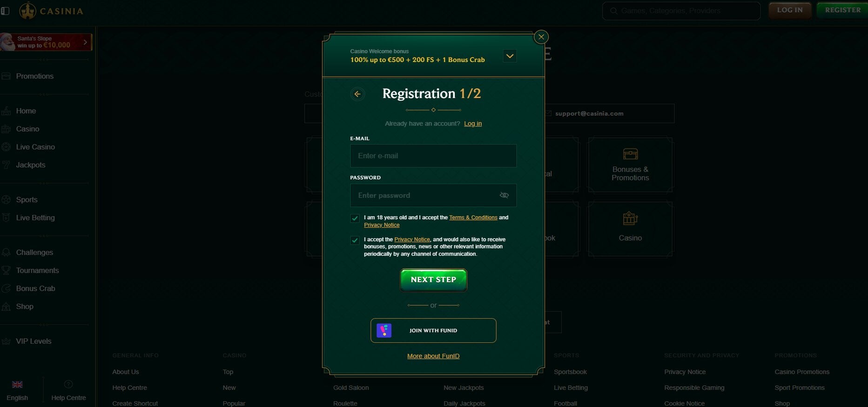Click the NEXT STEP button
Viewport: 868px width, 407px height.
click(x=433, y=280)
